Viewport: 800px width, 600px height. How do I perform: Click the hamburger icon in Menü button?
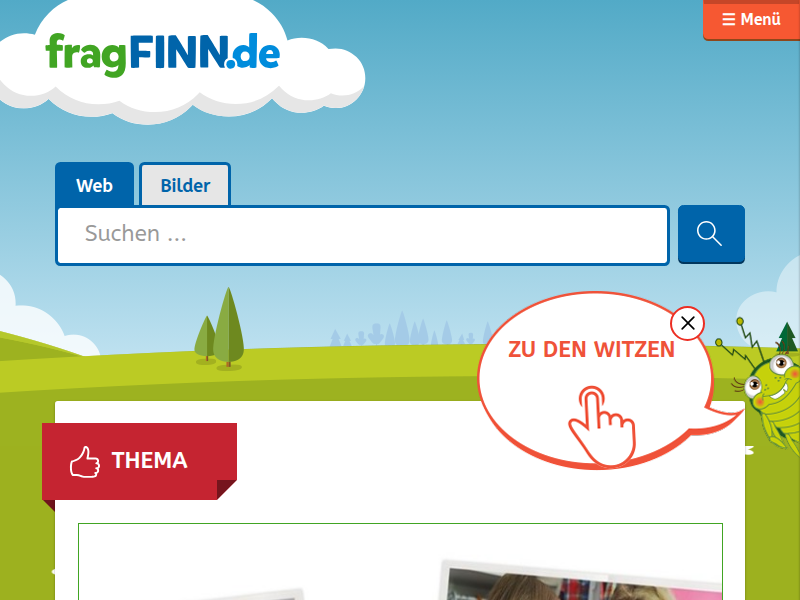(x=729, y=19)
